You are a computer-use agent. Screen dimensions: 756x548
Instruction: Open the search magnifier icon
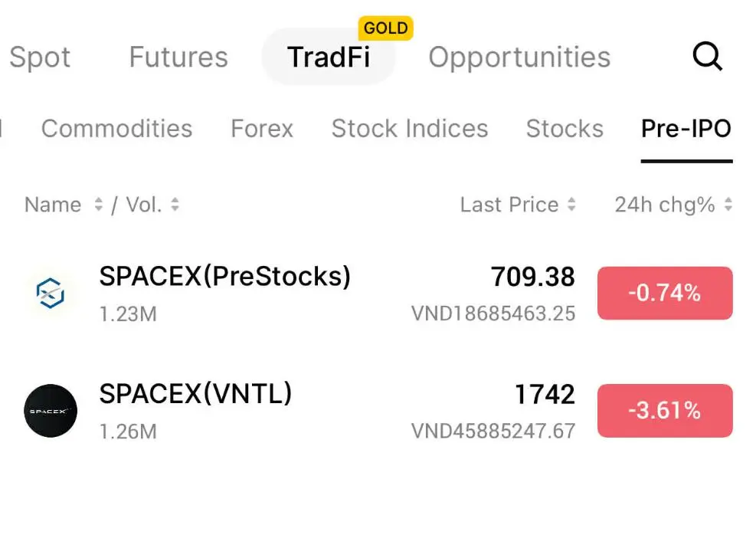click(x=707, y=57)
